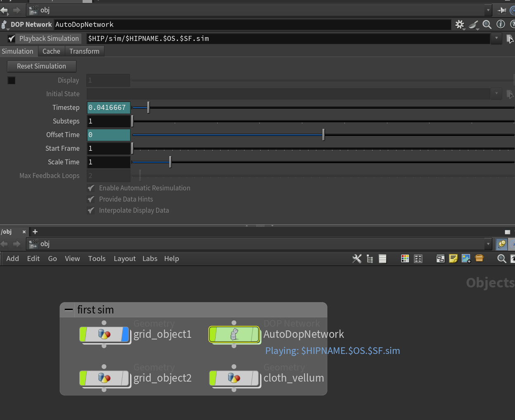
Task: Go back in the network editor
Action: point(4,244)
